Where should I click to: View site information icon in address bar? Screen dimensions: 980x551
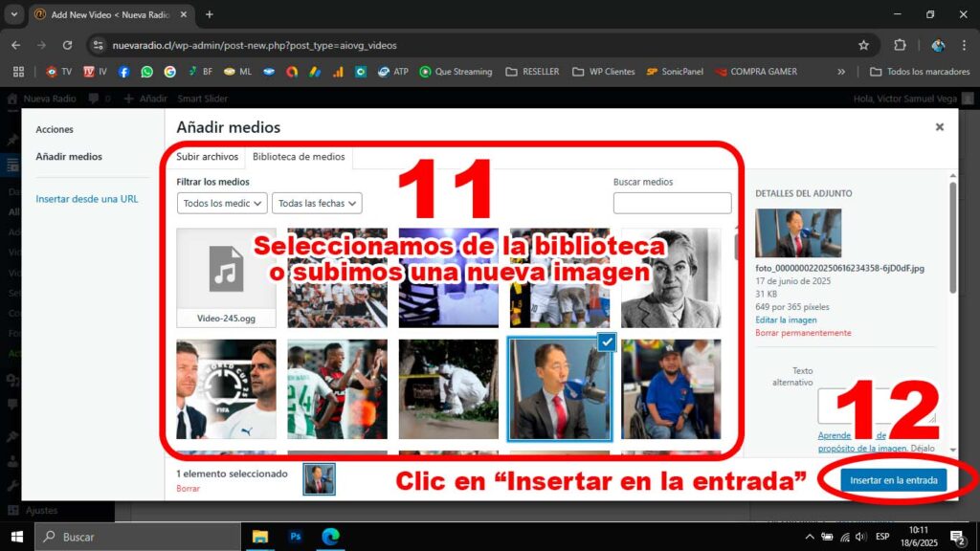99,45
